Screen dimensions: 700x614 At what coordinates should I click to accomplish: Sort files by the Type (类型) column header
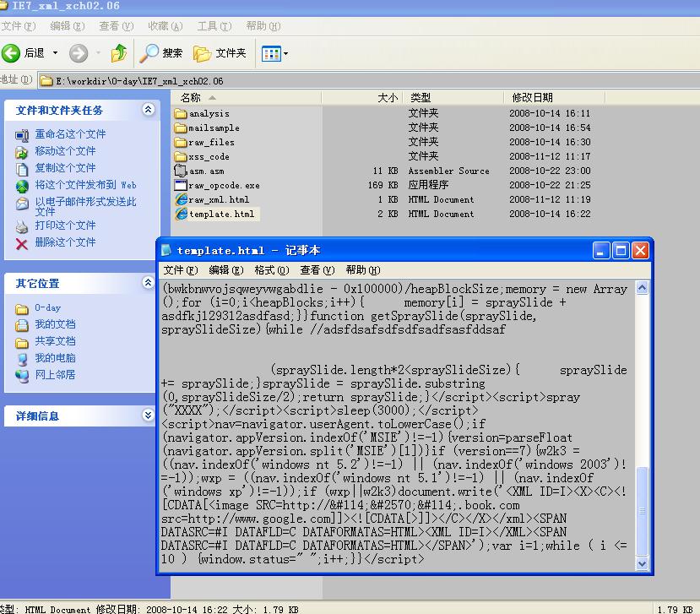click(453, 98)
